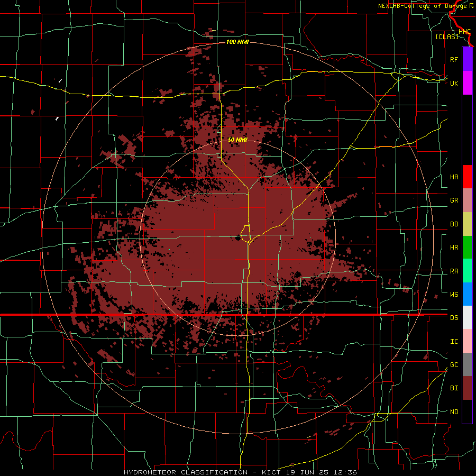
Task: Click the IC light pink legend swatch
Action: (x=467, y=341)
